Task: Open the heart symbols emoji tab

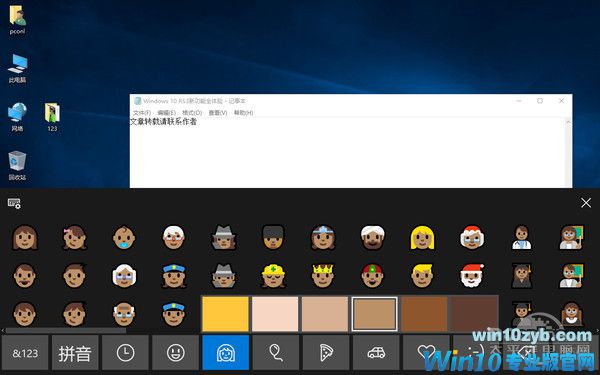Action: 426,353
